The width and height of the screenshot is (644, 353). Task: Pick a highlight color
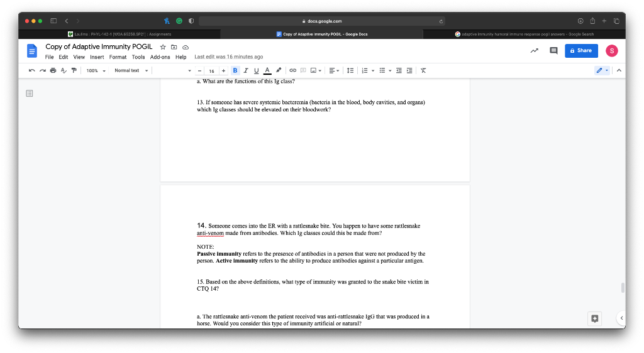(279, 70)
